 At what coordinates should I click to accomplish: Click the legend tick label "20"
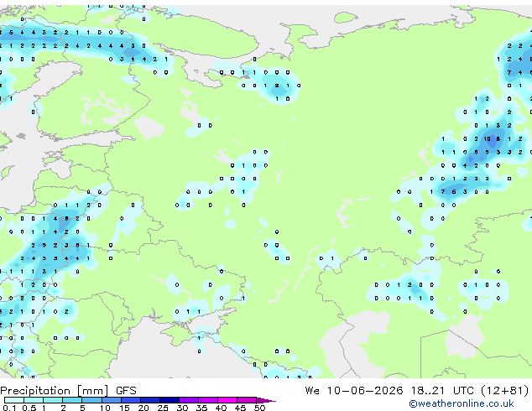click(143, 408)
